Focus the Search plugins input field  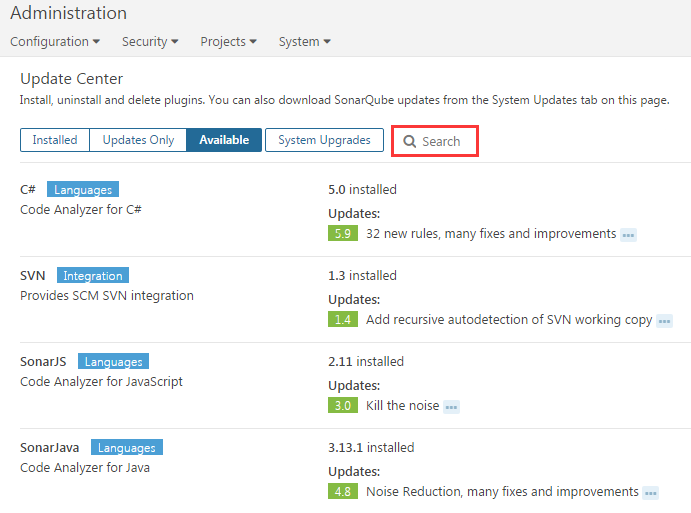[435, 141]
